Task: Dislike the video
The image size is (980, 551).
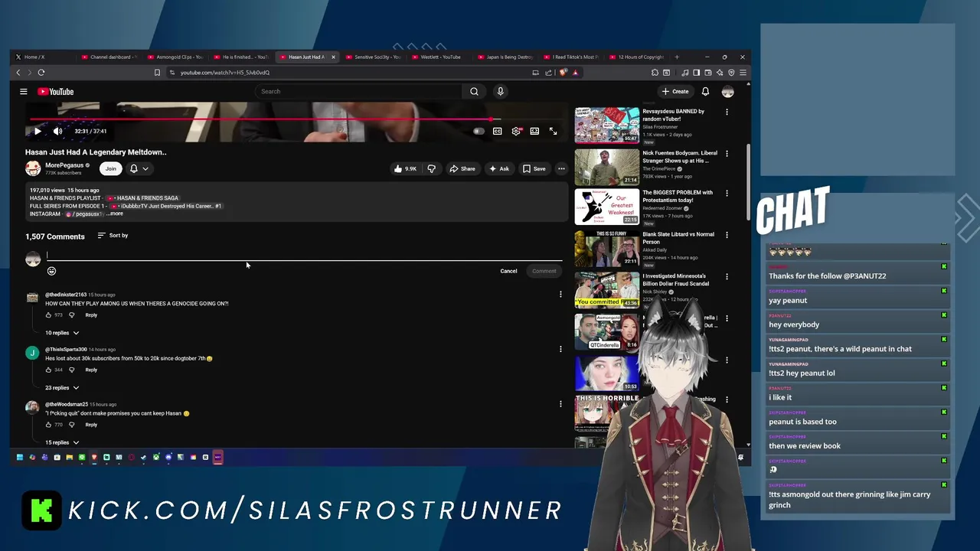Action: pos(431,169)
